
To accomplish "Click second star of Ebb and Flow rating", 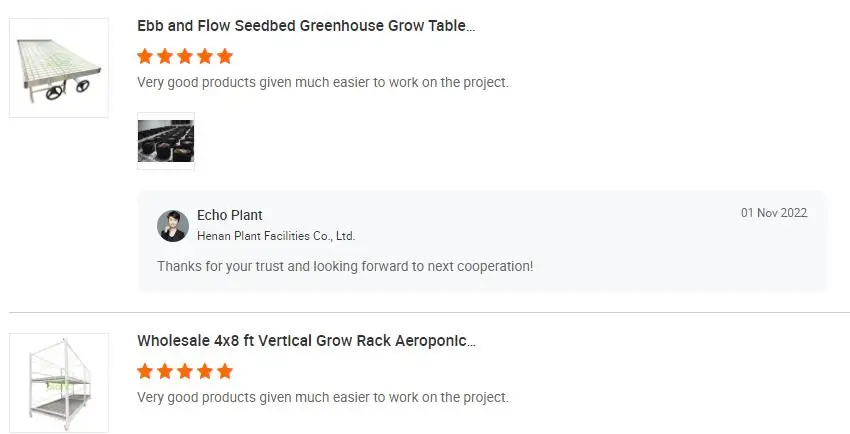I will click(165, 56).
